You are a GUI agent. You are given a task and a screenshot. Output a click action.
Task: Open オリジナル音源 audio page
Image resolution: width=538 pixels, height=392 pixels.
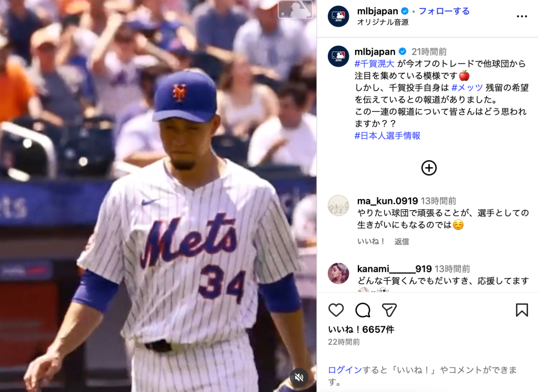(x=382, y=22)
